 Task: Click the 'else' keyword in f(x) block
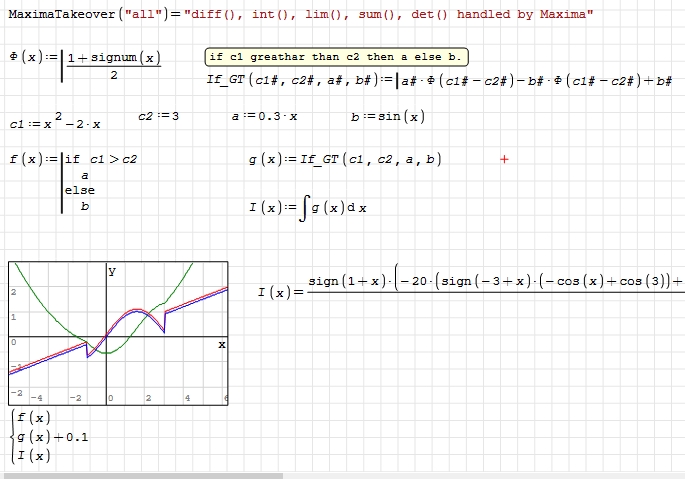coord(79,190)
